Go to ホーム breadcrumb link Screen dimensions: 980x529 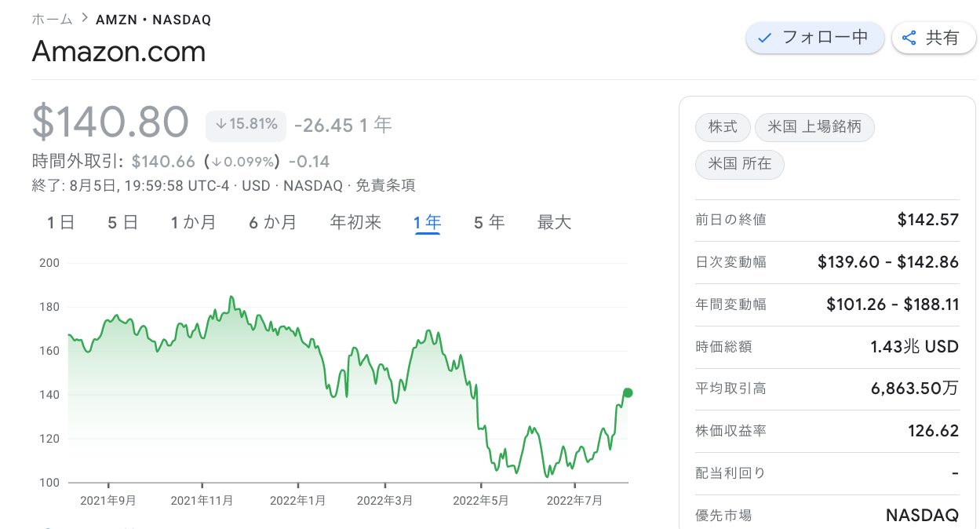[x=52, y=19]
